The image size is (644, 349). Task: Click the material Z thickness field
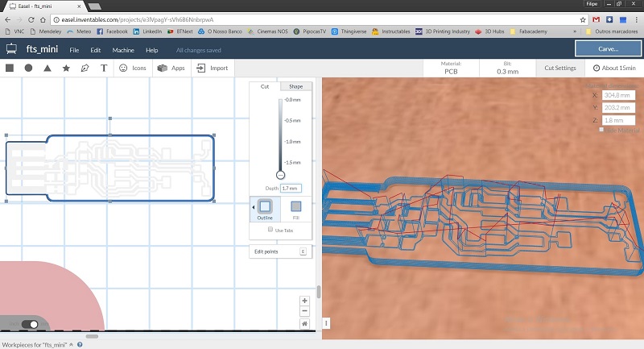[x=618, y=120]
